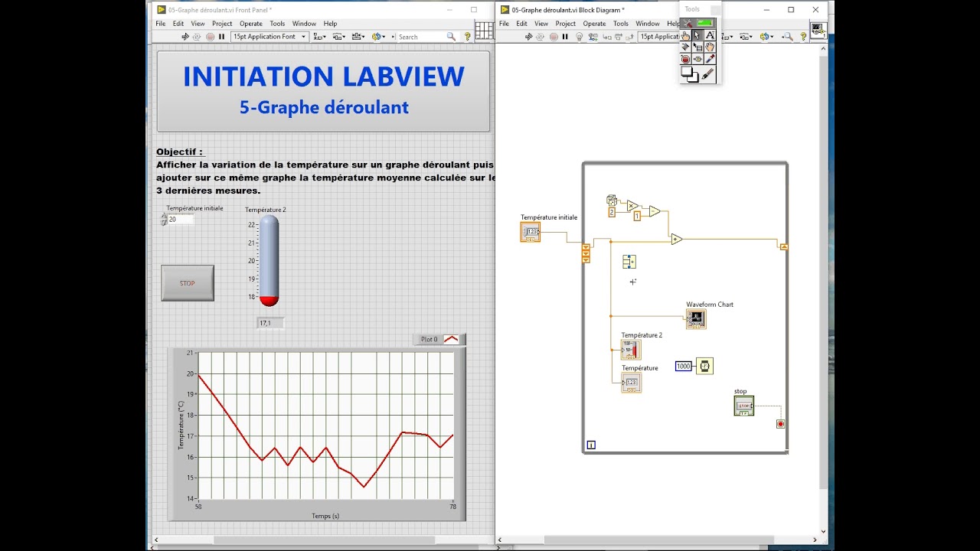Open File menu in Front Panel window
980x551 pixels.
161,24
